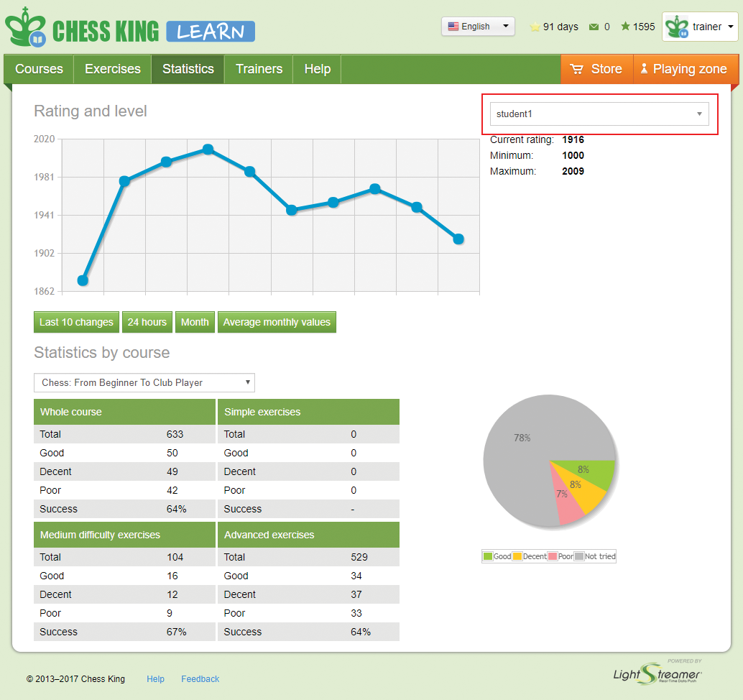Open the Feedback link in footer

tap(200, 678)
